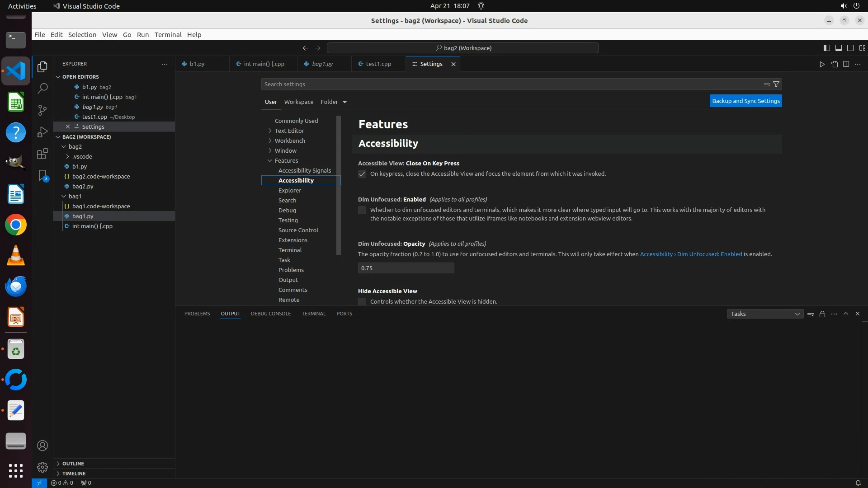The width and height of the screenshot is (868, 488).
Task: Open the Search view in activity bar
Action: click(42, 88)
